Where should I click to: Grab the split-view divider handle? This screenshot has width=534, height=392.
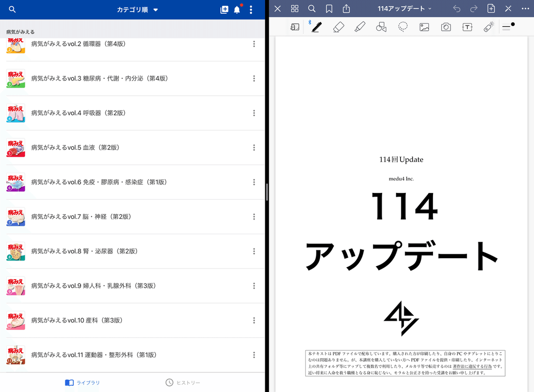[267, 193]
